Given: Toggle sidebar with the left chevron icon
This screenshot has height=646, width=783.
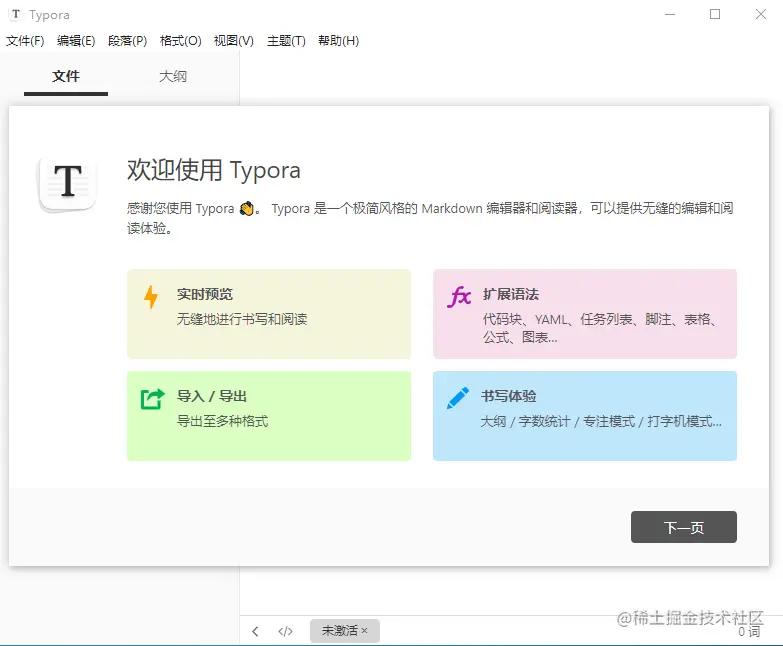Looking at the screenshot, I should point(255,632).
